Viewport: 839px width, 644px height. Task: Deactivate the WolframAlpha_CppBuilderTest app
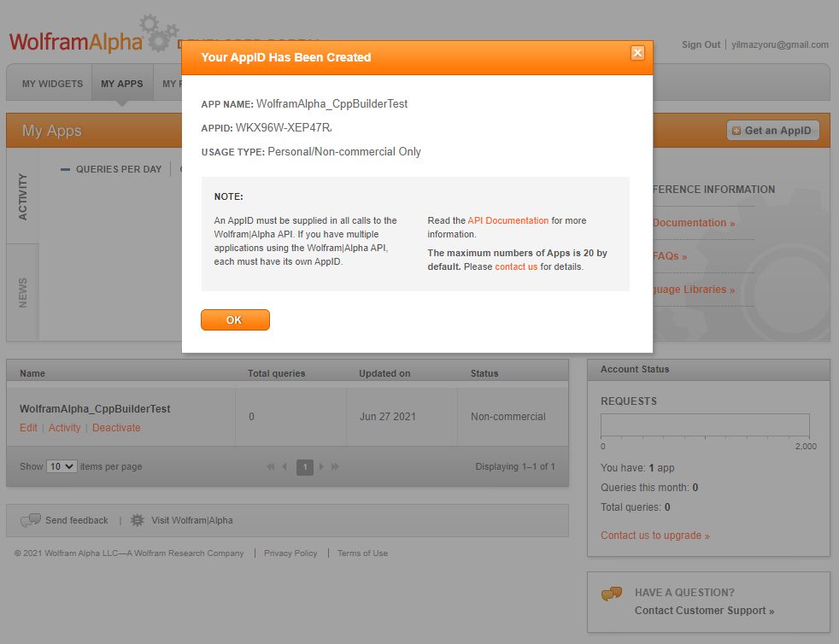click(x=116, y=428)
